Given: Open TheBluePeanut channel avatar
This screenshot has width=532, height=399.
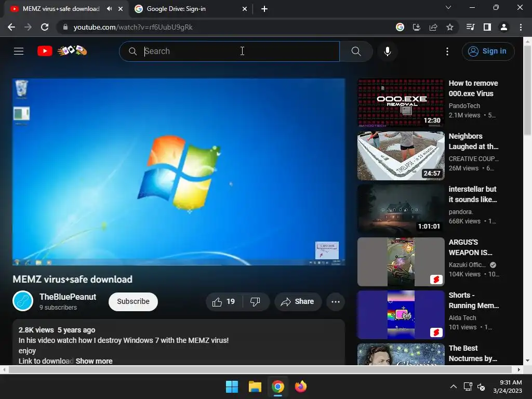Looking at the screenshot, I should (23, 301).
